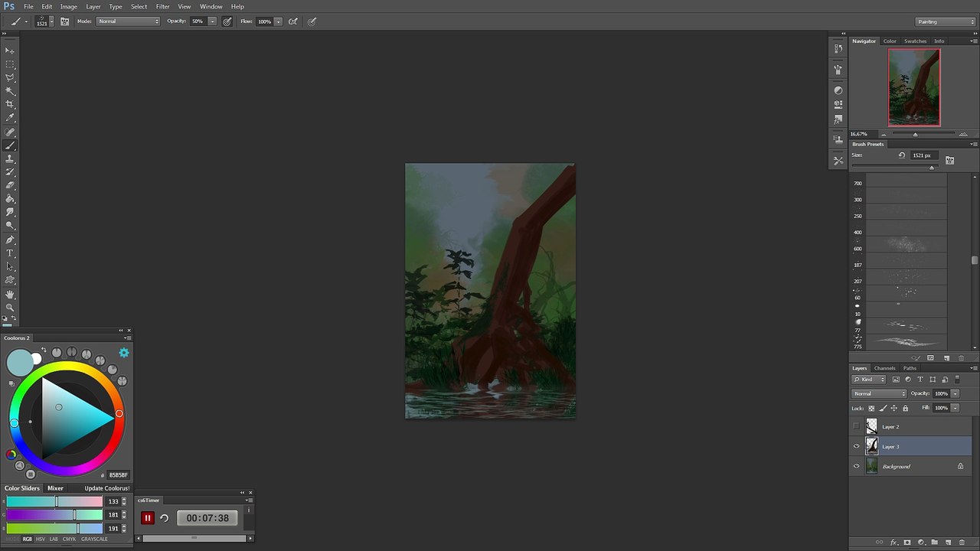Open the brush Mode dropdown
Viewport: 980px width, 551px height.
pos(129,21)
